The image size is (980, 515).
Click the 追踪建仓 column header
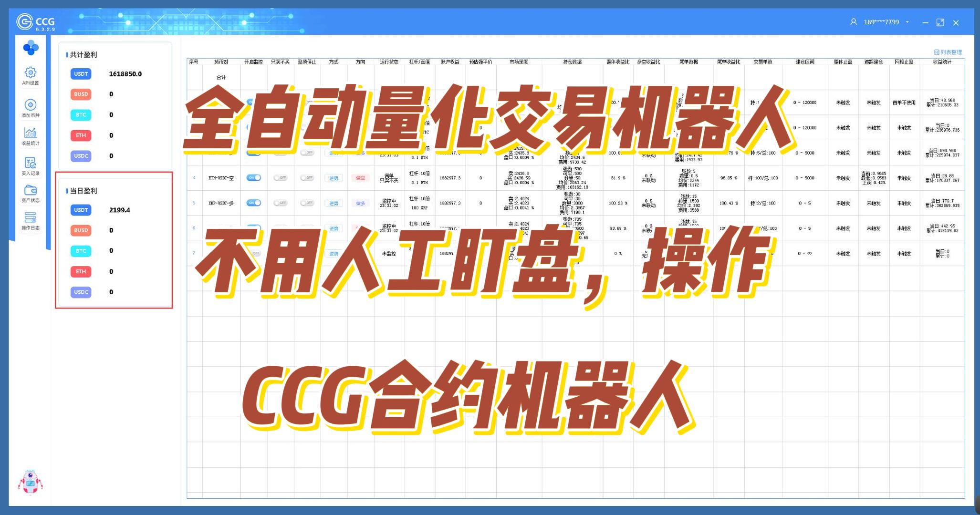874,62
